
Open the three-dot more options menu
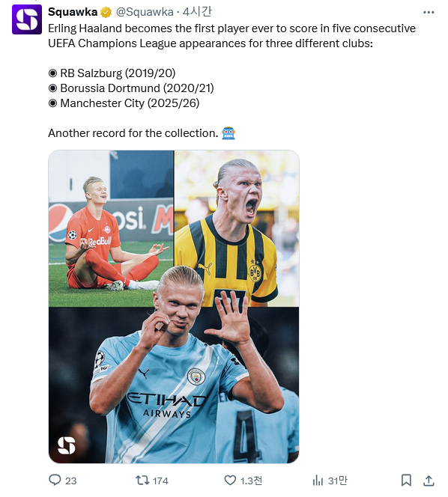(x=429, y=13)
